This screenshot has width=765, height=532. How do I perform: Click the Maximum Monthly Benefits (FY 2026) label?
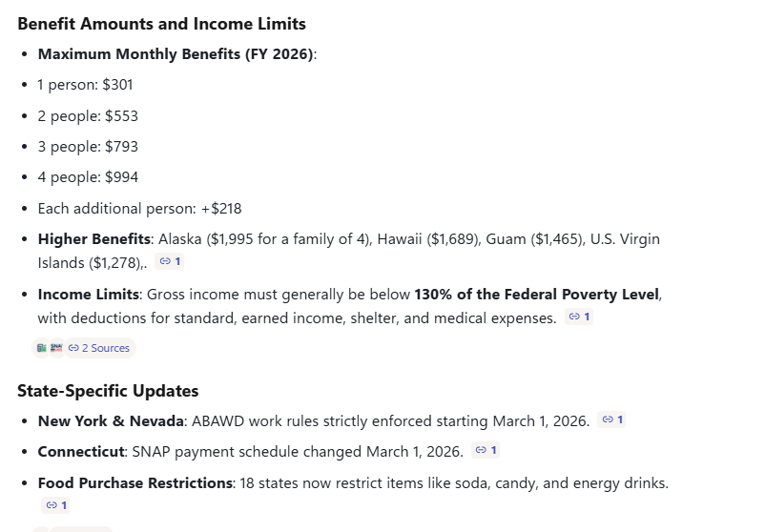[175, 54]
